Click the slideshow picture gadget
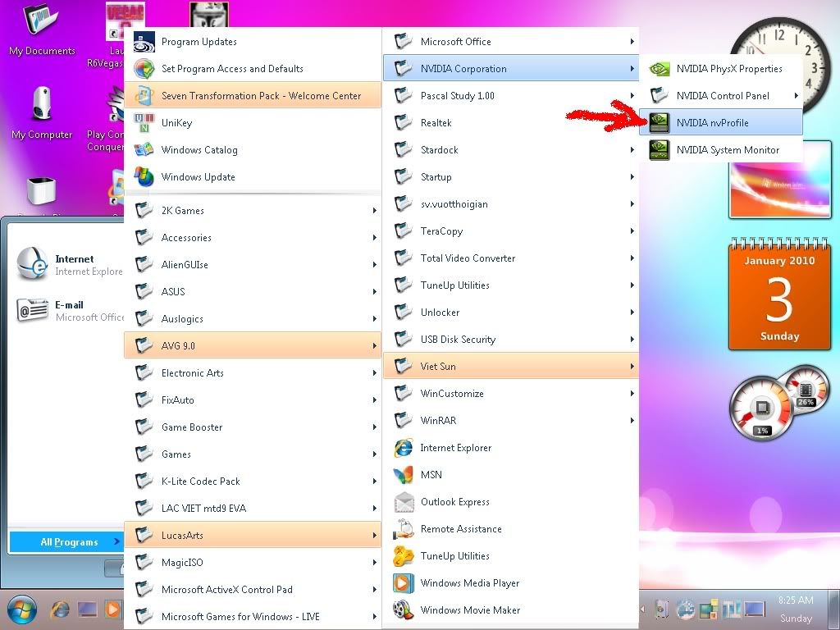This screenshot has width=840, height=630. point(779,180)
